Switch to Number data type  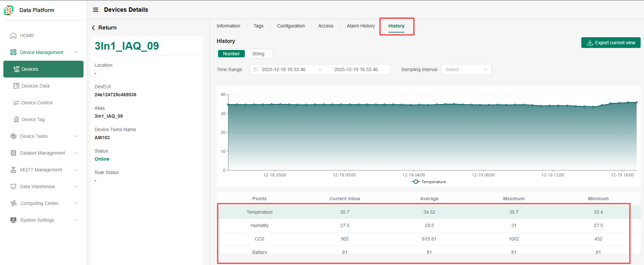pos(231,54)
